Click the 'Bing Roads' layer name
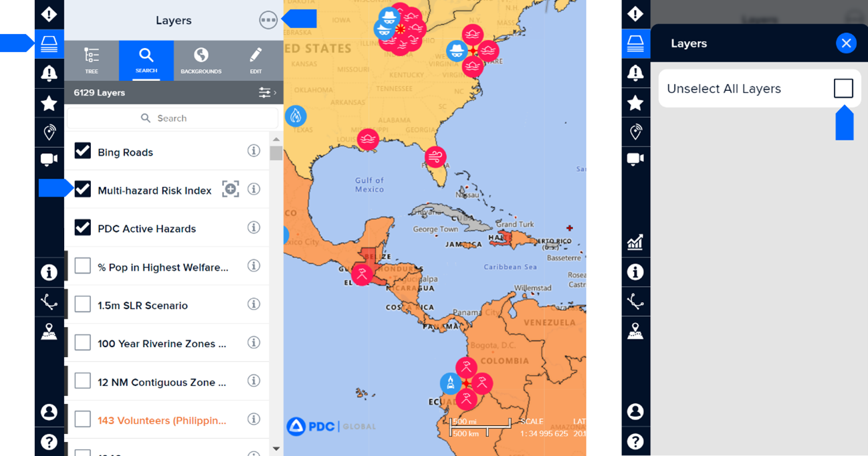This screenshot has height=456, width=868. coord(125,152)
